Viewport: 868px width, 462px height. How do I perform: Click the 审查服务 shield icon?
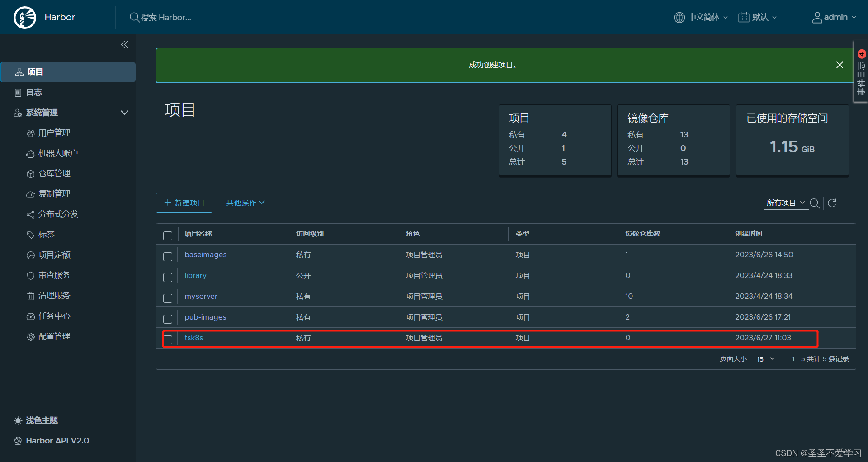30,276
